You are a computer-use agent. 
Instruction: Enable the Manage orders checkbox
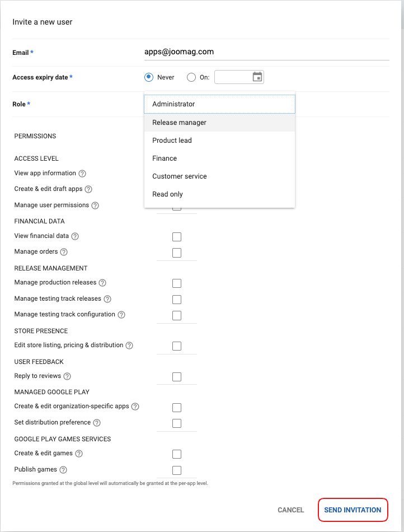(177, 253)
